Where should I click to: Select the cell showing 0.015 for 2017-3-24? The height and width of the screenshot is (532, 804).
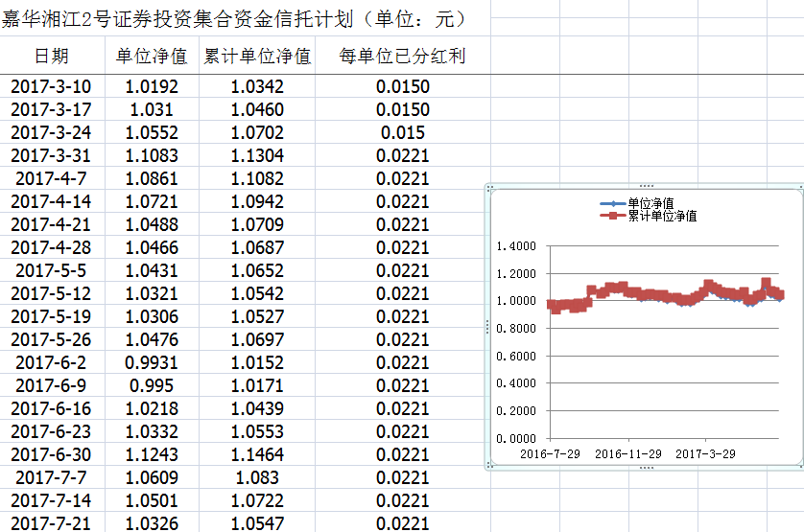pos(402,133)
